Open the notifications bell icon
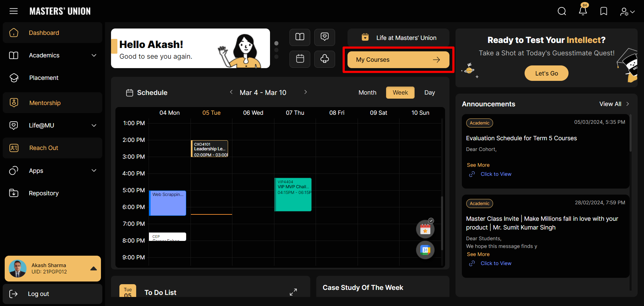The width and height of the screenshot is (644, 306). pyautogui.click(x=583, y=11)
